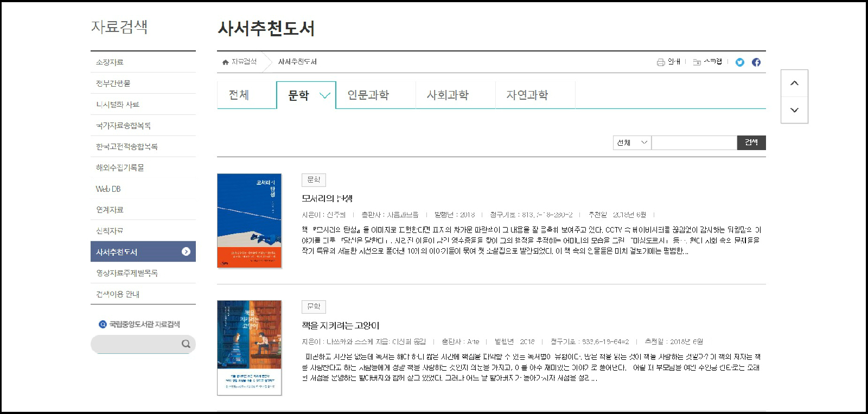
Task: Click the 국립중앙도서관 자료검색 logo icon
Action: [x=103, y=325]
